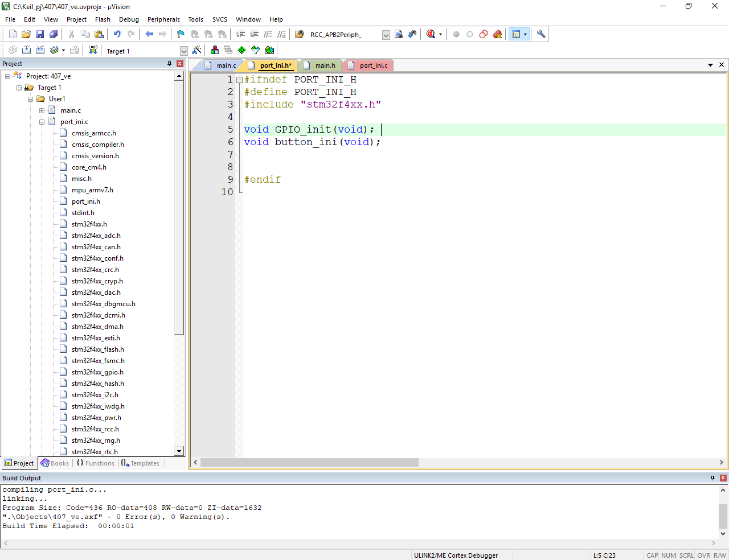The height and width of the screenshot is (560, 729).
Task: Click the Incremental Find icon
Action: click(412, 34)
